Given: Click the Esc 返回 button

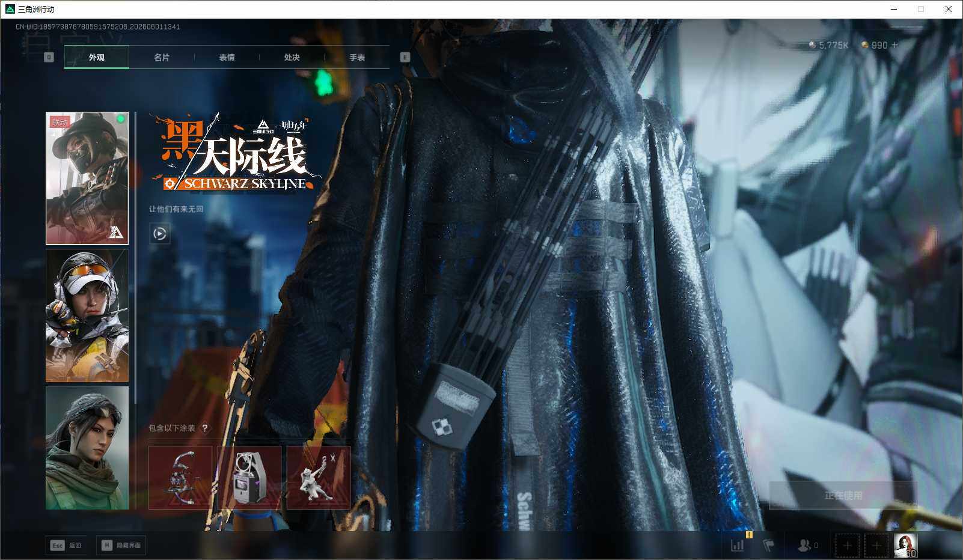Looking at the screenshot, I should pos(66,545).
